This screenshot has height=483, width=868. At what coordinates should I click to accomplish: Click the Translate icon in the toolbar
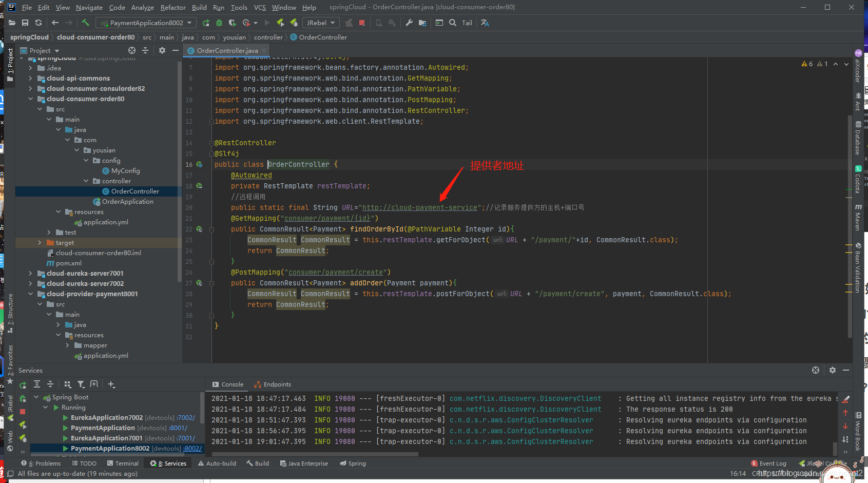click(x=485, y=23)
